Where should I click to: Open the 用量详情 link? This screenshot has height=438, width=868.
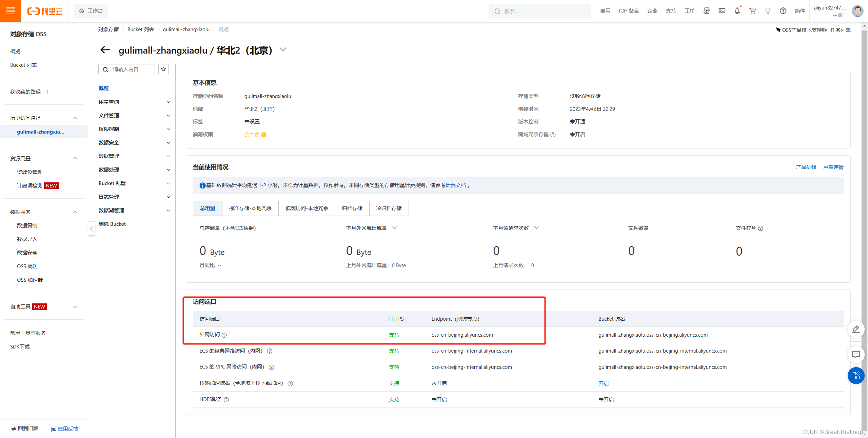[833, 167]
